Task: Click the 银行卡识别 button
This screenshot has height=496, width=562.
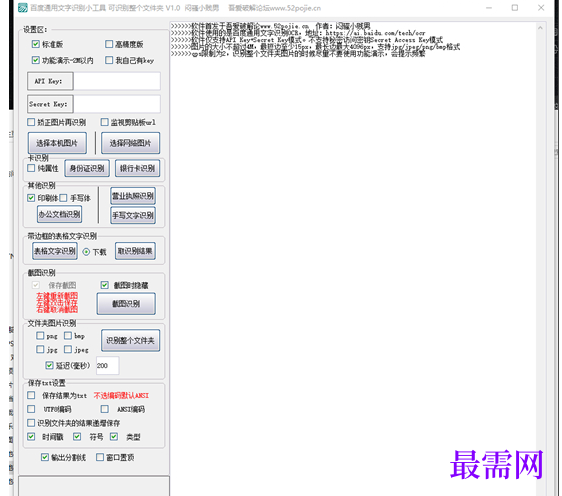Action: point(138,168)
